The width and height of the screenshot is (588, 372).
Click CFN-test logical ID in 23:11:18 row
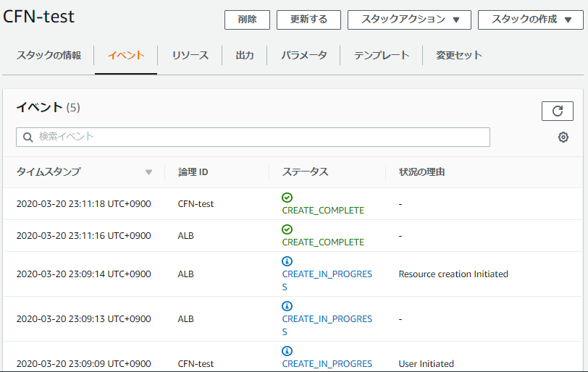tap(196, 204)
